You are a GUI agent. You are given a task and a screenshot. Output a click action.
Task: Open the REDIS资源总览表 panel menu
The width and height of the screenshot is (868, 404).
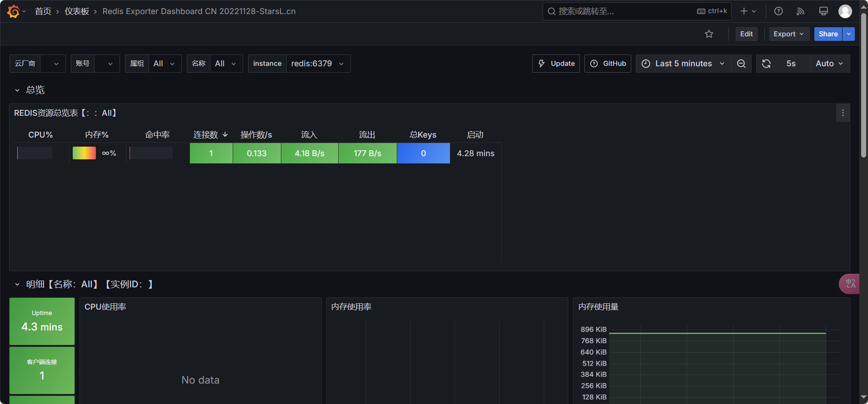(843, 113)
